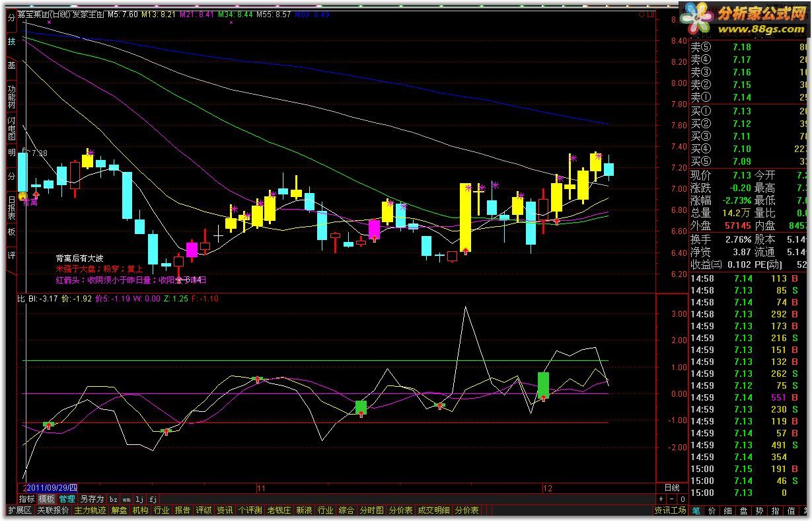Click the 0 reset button
Viewport: 812px width, 521px height.
click(682, 499)
